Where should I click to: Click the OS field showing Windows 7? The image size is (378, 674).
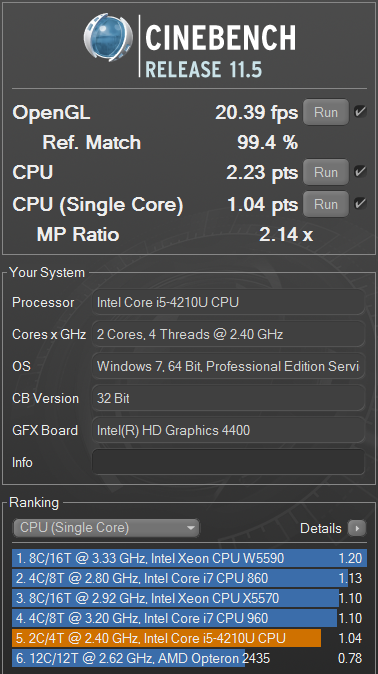coord(228,366)
